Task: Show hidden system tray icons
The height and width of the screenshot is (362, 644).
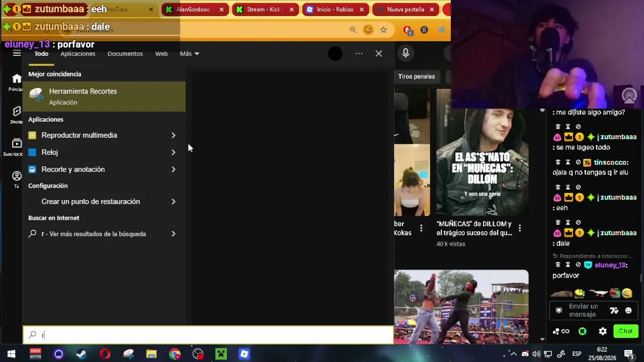Action: [513, 354]
